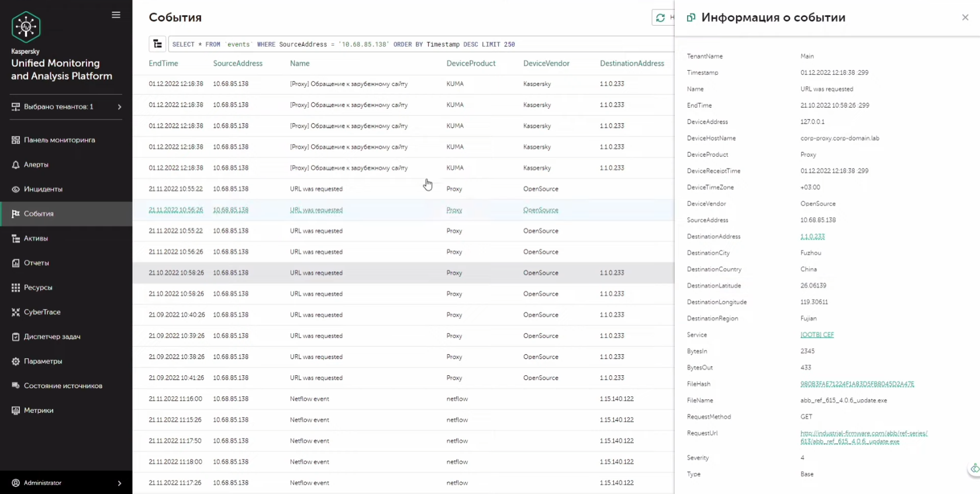Open event info in new window icon
The width and height of the screenshot is (980, 494).
tap(691, 18)
